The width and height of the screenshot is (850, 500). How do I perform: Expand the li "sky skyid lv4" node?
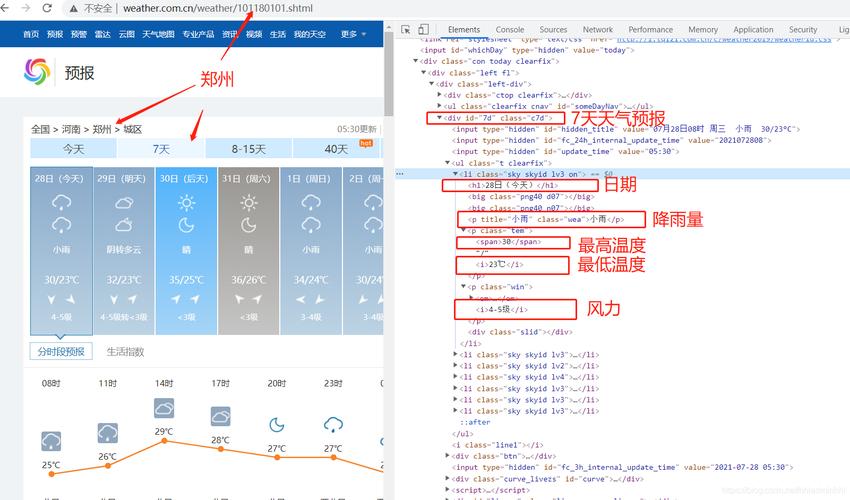(x=455, y=376)
